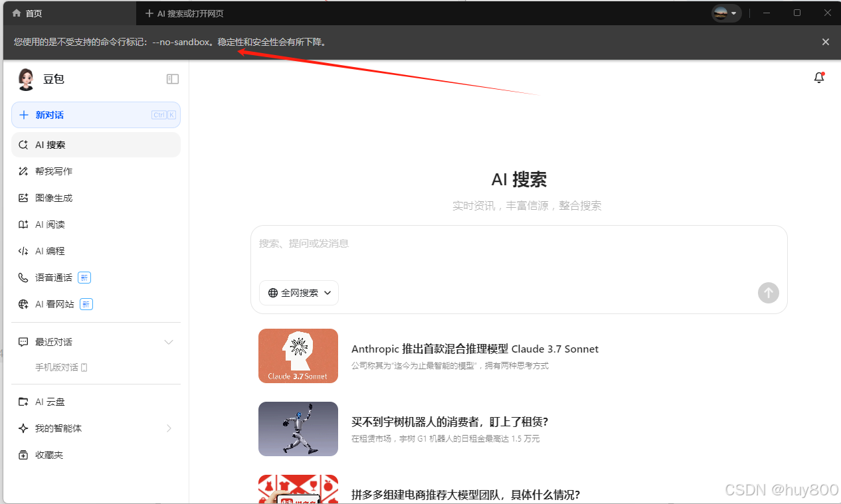The height and width of the screenshot is (504, 841).
Task: Open notifications bell icon
Action: [819, 78]
